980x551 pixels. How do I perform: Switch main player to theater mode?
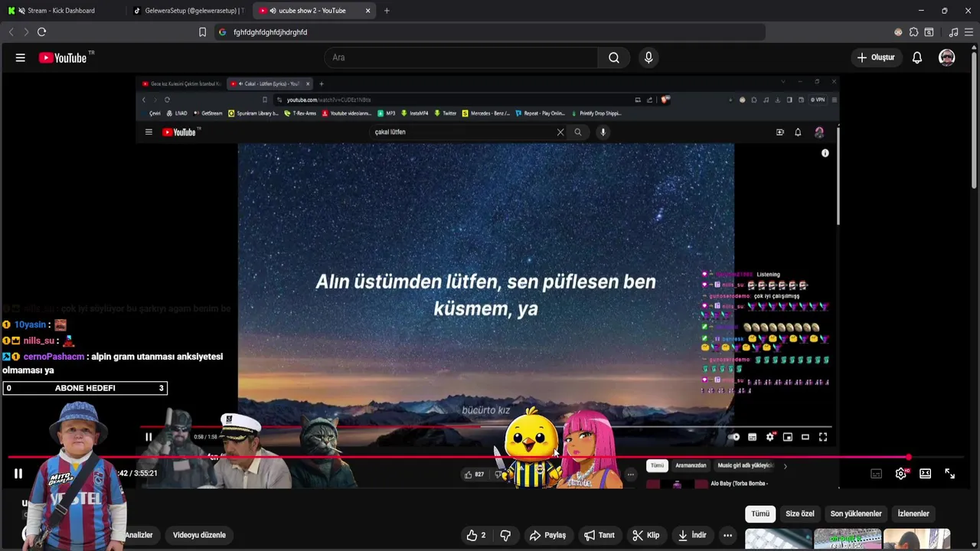(925, 474)
